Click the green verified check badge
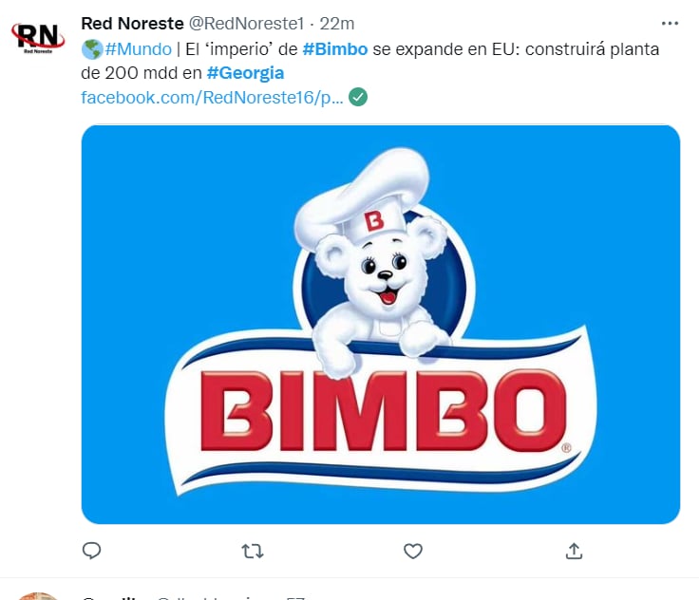Viewport: 700px width, 600px height. (x=358, y=97)
